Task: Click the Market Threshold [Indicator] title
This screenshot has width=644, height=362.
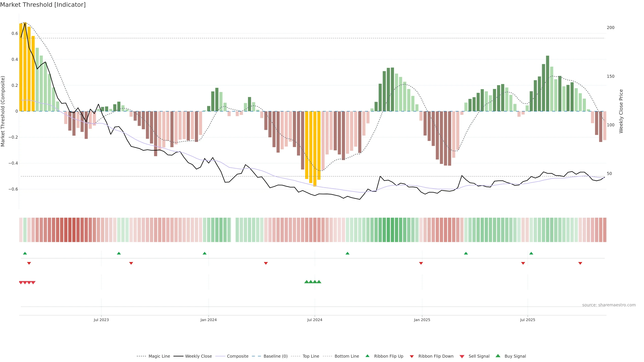Action: [43, 5]
